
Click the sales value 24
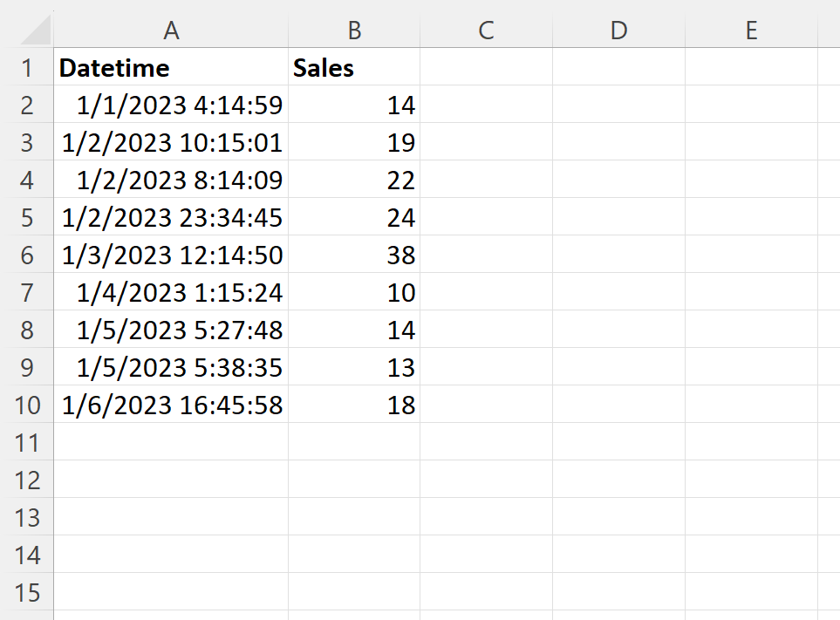(x=353, y=217)
